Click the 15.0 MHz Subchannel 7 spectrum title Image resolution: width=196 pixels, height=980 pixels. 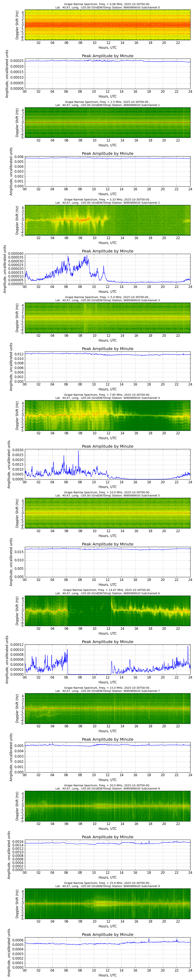coord(108,689)
